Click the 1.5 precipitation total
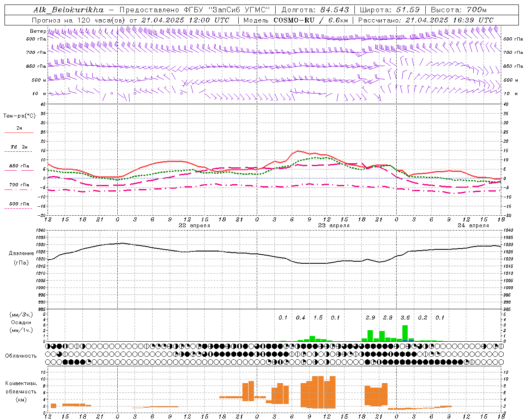Image resolution: width=525 pixels, height=420 pixels. (318, 318)
